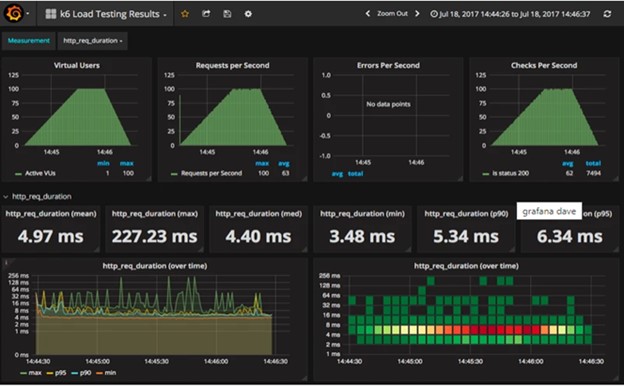Image resolution: width=624 pixels, height=387 pixels.
Task: Shift time range forward with right arrow
Action: click(x=417, y=14)
